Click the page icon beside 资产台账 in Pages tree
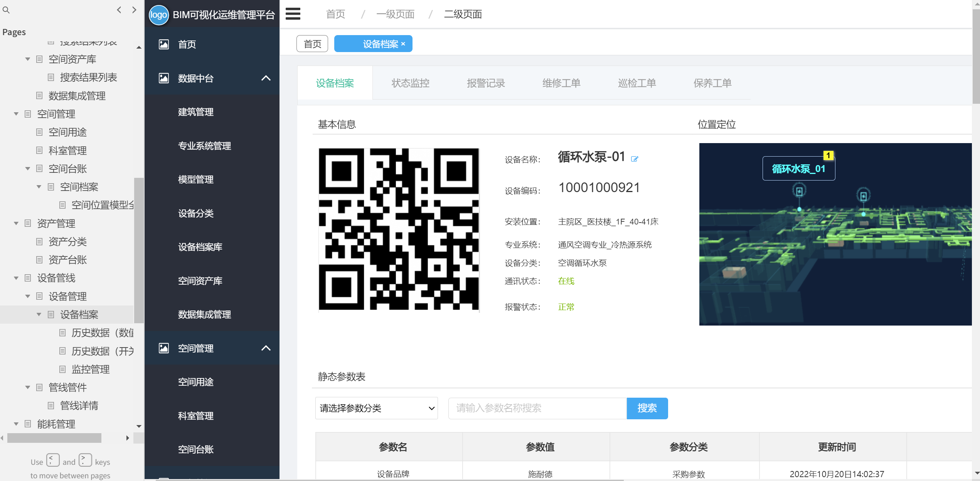This screenshot has height=481, width=980. click(x=39, y=260)
